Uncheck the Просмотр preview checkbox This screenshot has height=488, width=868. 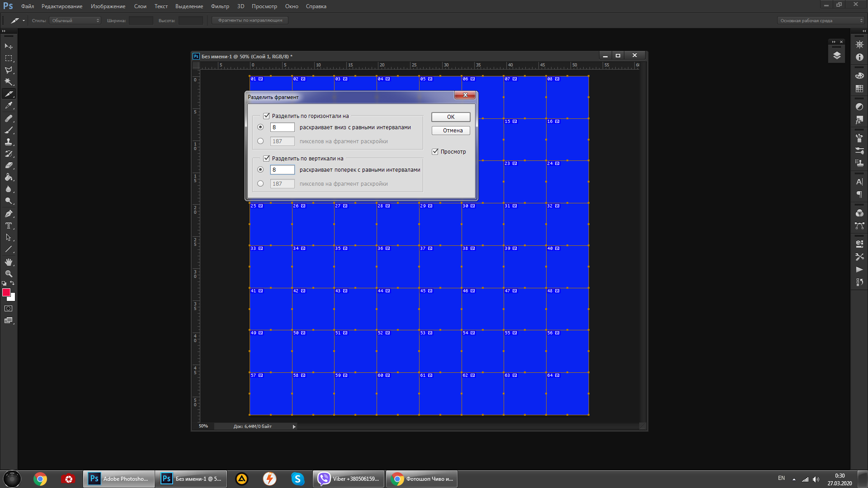[x=435, y=152]
